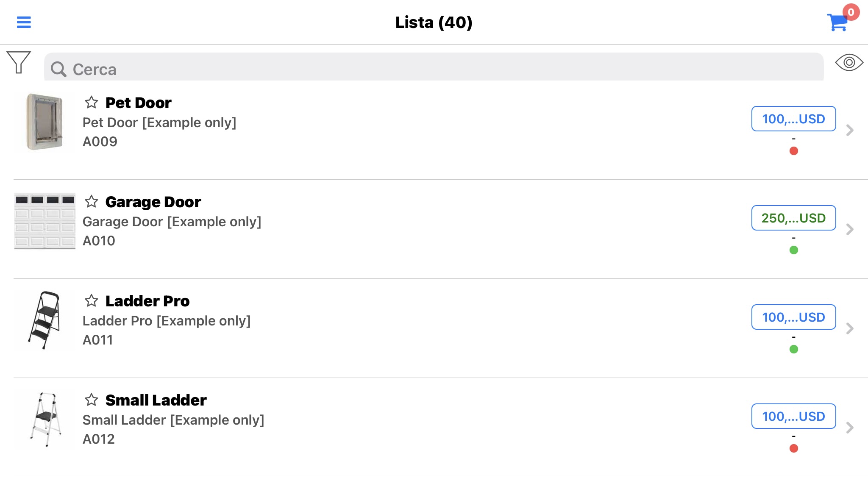View the Garage Door thumbnail

coord(45,221)
